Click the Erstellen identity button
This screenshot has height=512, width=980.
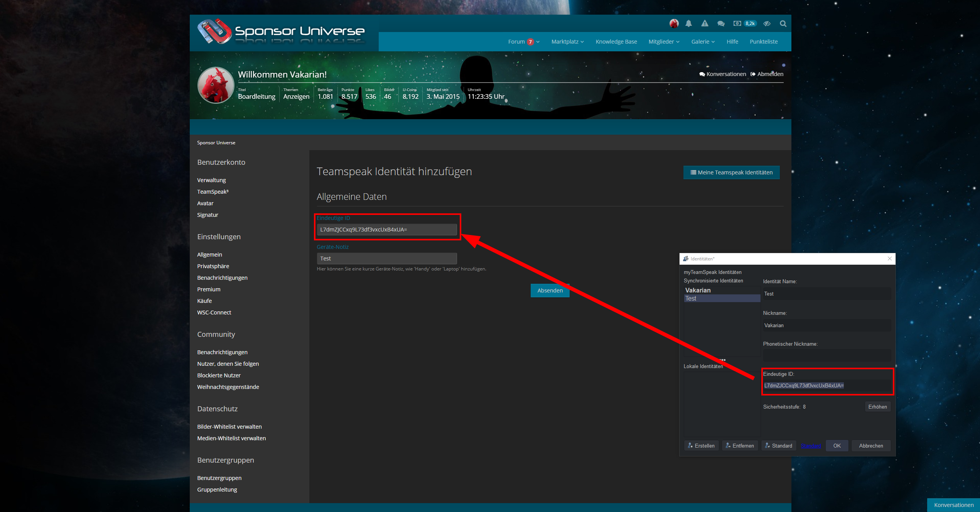pyautogui.click(x=701, y=446)
